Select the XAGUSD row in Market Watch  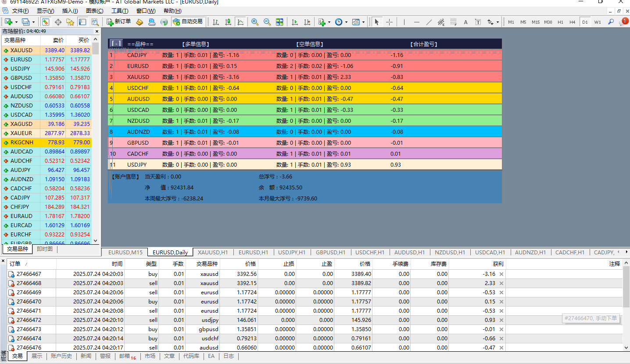tap(21, 124)
